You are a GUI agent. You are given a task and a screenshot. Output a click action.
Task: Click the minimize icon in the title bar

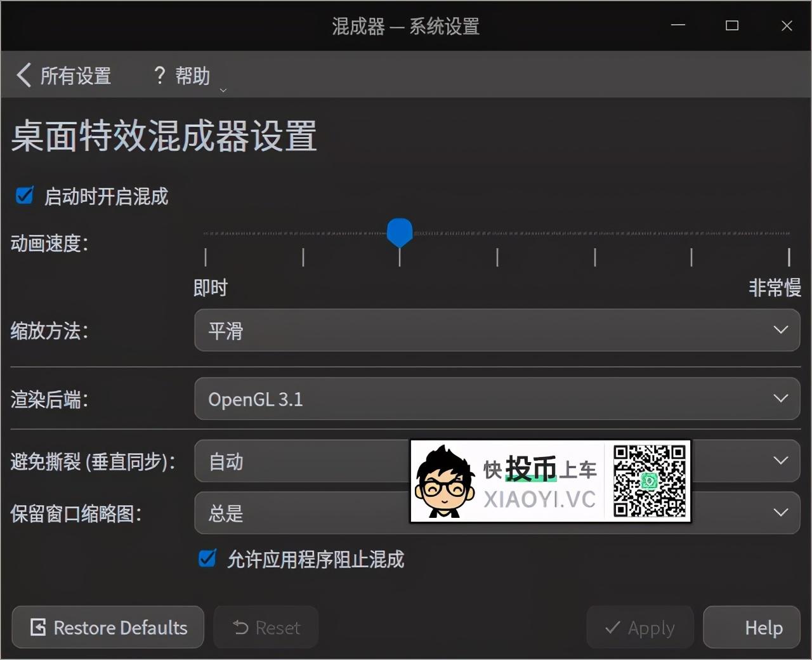[678, 25]
